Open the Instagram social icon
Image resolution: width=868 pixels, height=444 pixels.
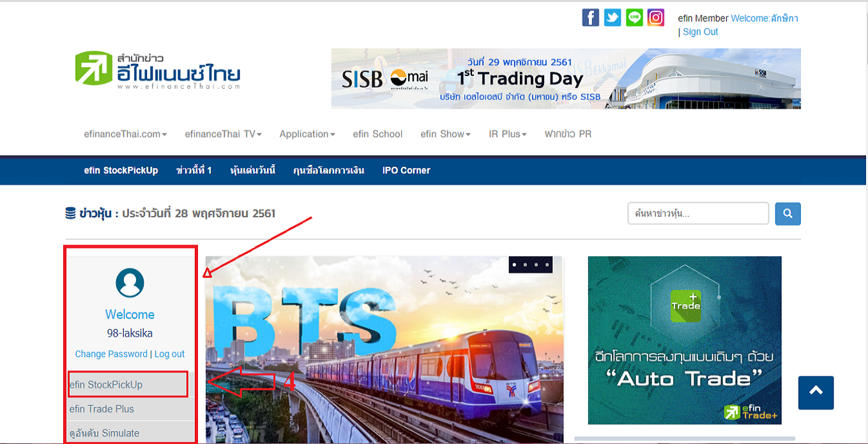coord(656,17)
